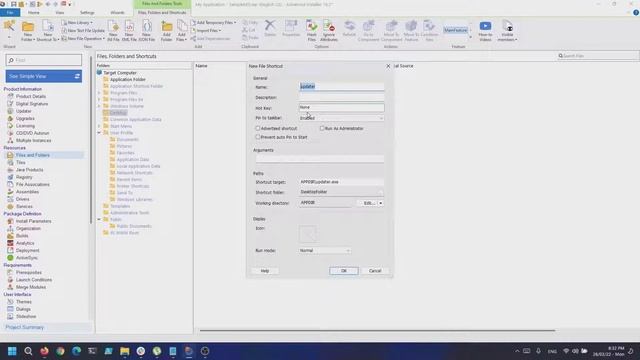This screenshot has height=360, width=640.
Task: Open the ActiveSync page in sidebar
Action: tap(27, 258)
